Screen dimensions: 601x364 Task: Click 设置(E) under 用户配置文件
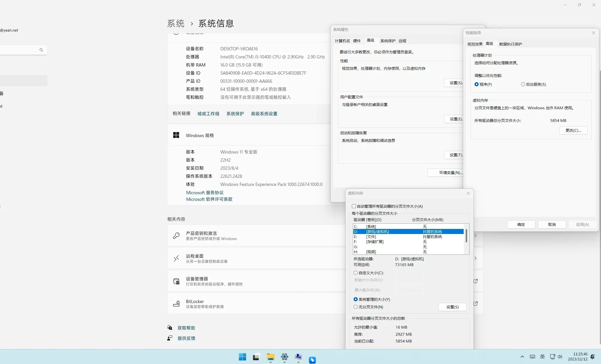coord(454,119)
